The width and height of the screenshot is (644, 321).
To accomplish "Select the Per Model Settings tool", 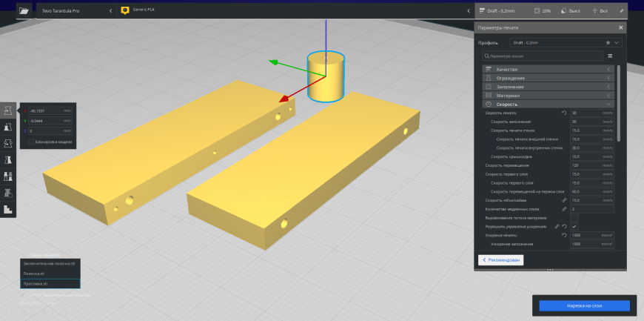I will click(8, 176).
